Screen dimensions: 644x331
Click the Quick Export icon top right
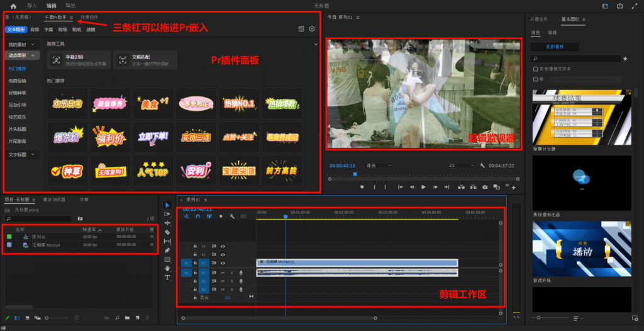tap(619, 6)
